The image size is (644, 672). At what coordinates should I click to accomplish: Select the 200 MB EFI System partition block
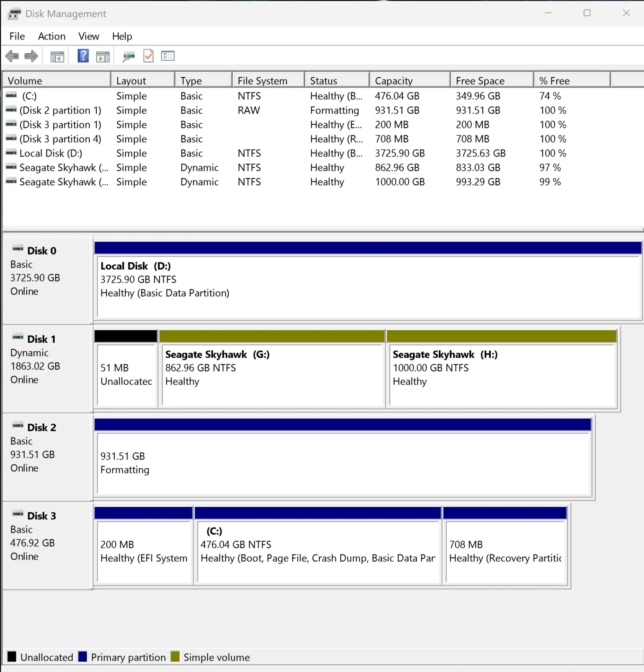point(144,545)
